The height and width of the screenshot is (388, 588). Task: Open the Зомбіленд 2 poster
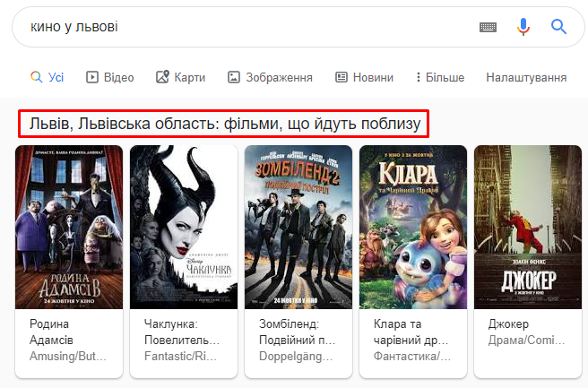coord(298,228)
